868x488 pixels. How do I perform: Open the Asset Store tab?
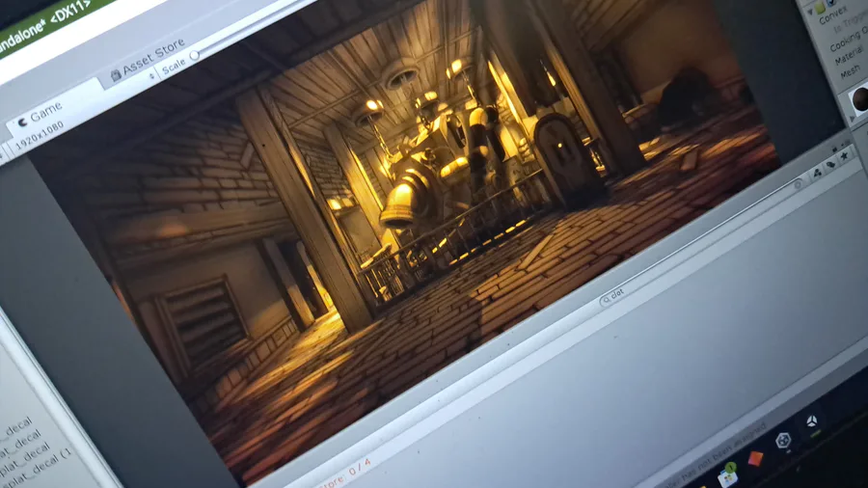[x=148, y=59]
